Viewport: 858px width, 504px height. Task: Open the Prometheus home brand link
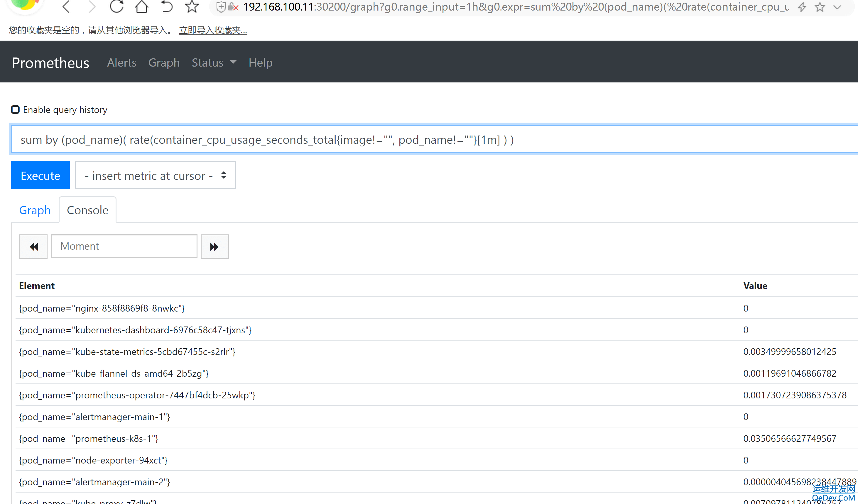[50, 62]
